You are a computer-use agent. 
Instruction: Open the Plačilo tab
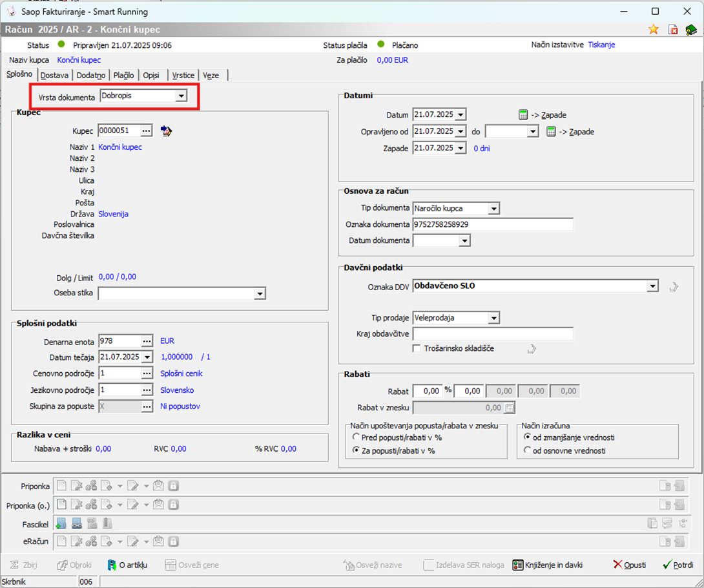click(x=123, y=75)
